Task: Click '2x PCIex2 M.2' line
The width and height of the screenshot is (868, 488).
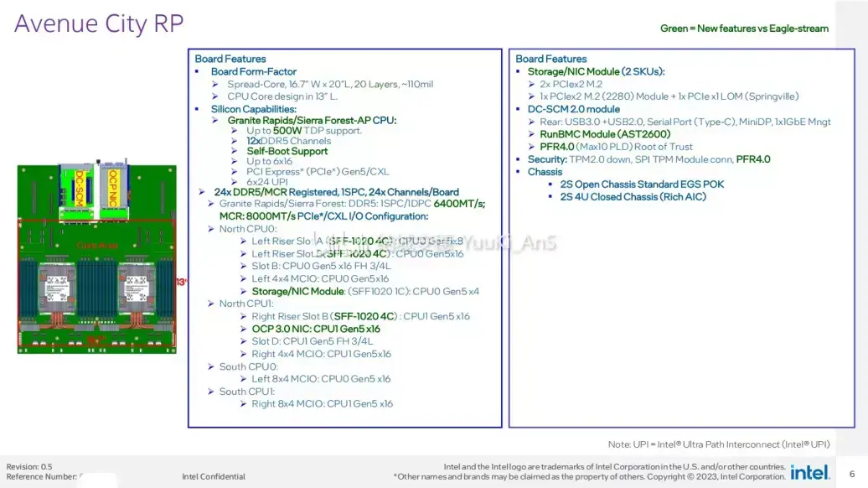Action: tap(571, 84)
